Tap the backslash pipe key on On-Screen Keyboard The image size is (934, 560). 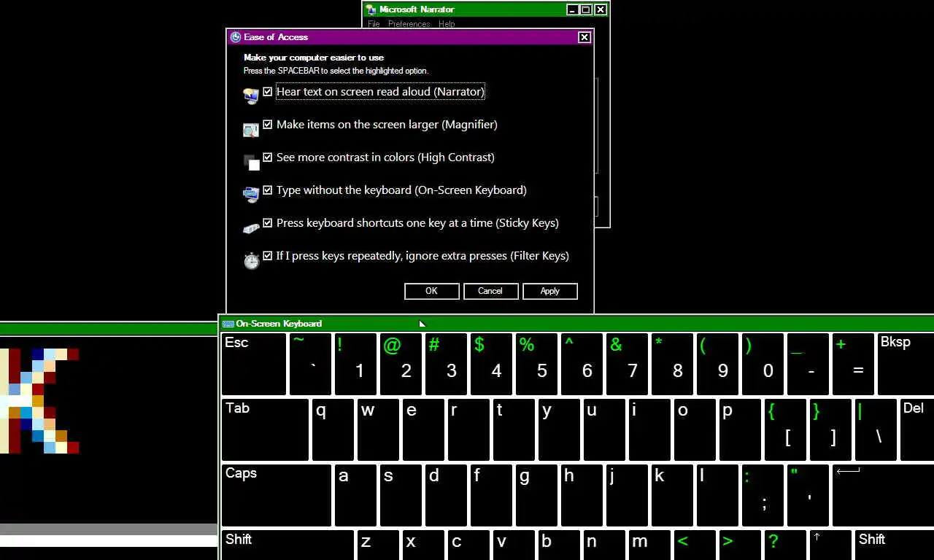pos(876,429)
